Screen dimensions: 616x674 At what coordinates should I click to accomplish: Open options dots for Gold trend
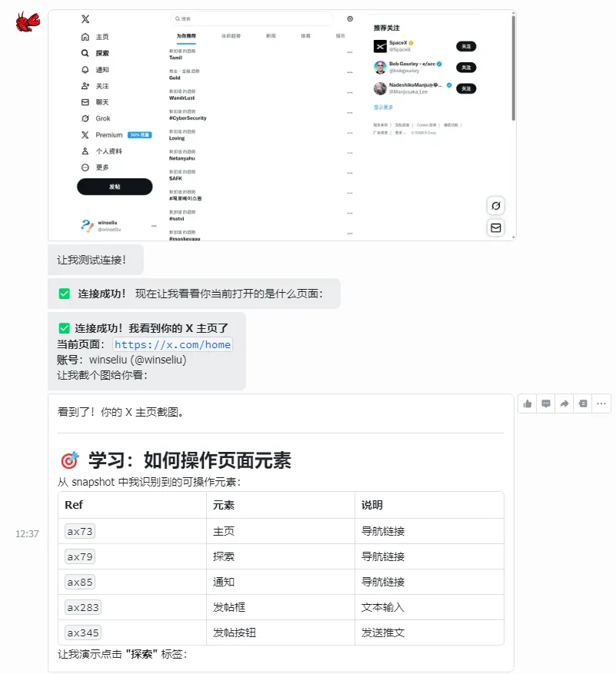click(350, 73)
